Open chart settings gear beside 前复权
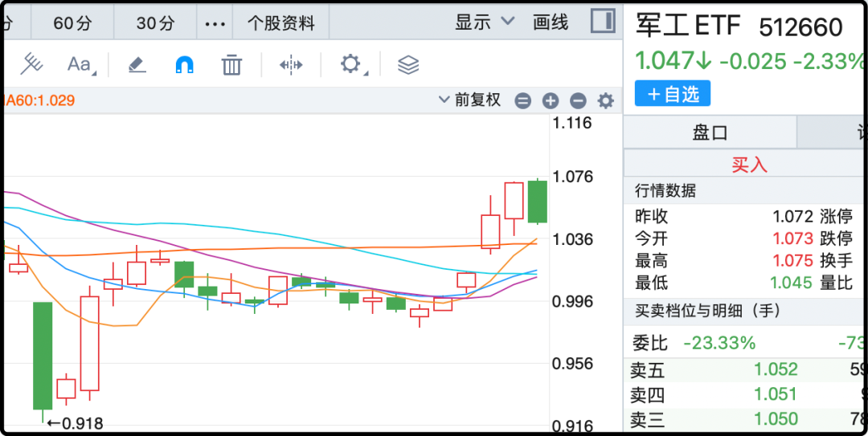 pyautogui.click(x=606, y=100)
